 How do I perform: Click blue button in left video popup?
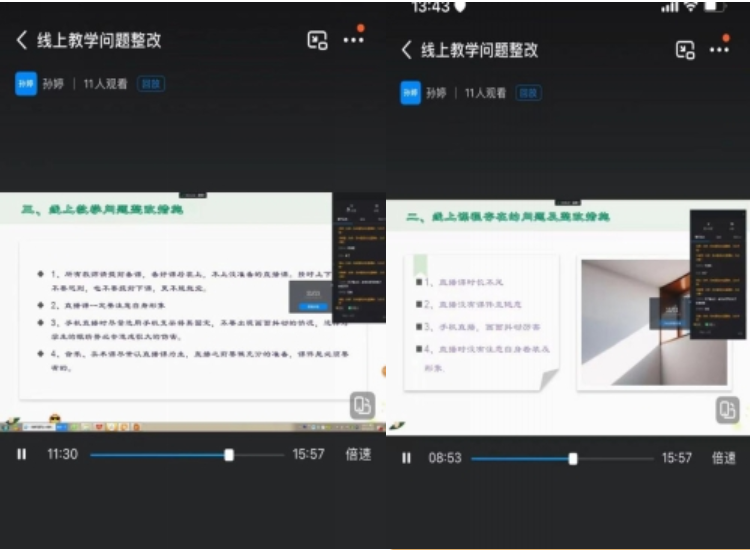313,306
